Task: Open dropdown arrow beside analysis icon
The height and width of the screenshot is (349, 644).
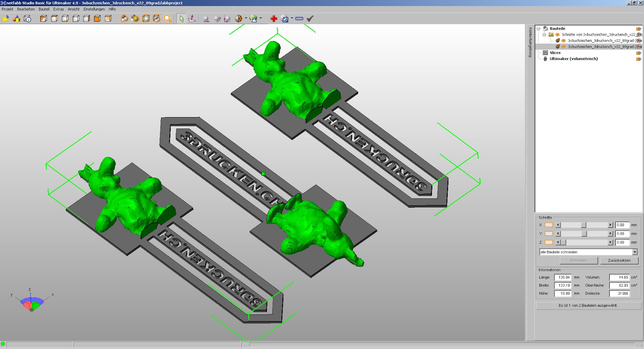Action: 261,18
